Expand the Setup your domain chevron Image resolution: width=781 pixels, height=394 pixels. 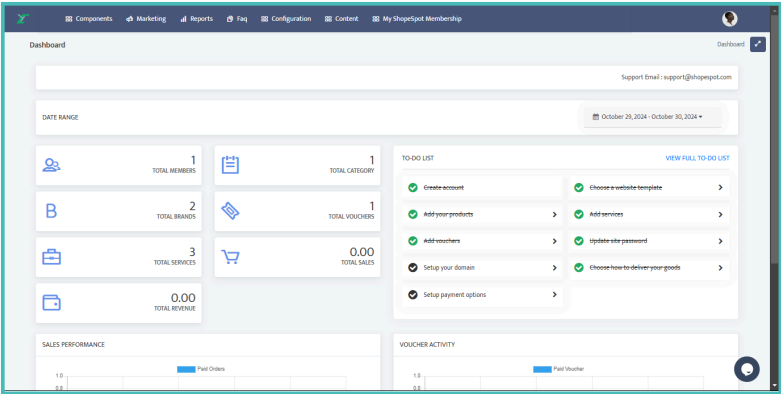pos(554,268)
